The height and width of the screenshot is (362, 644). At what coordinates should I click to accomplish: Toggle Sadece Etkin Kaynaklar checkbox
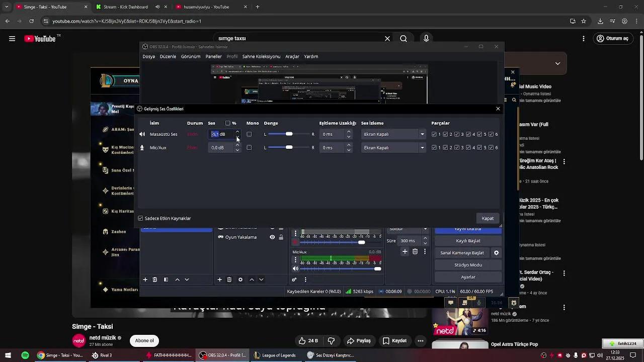(141, 219)
